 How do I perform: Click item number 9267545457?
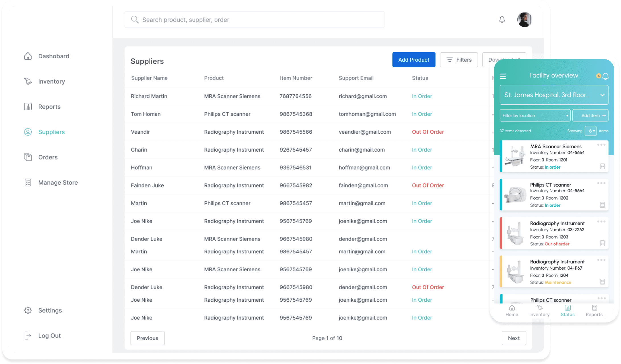tap(296, 150)
